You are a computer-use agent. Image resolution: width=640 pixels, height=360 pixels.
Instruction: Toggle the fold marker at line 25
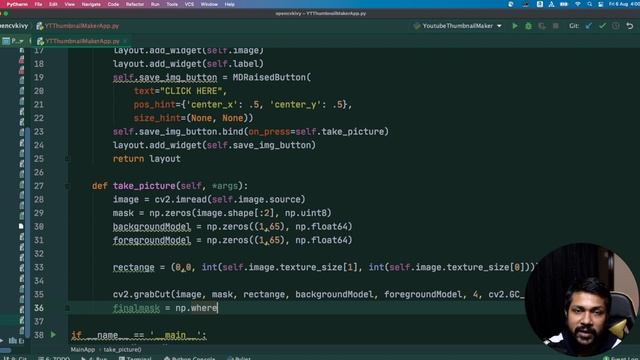67,159
